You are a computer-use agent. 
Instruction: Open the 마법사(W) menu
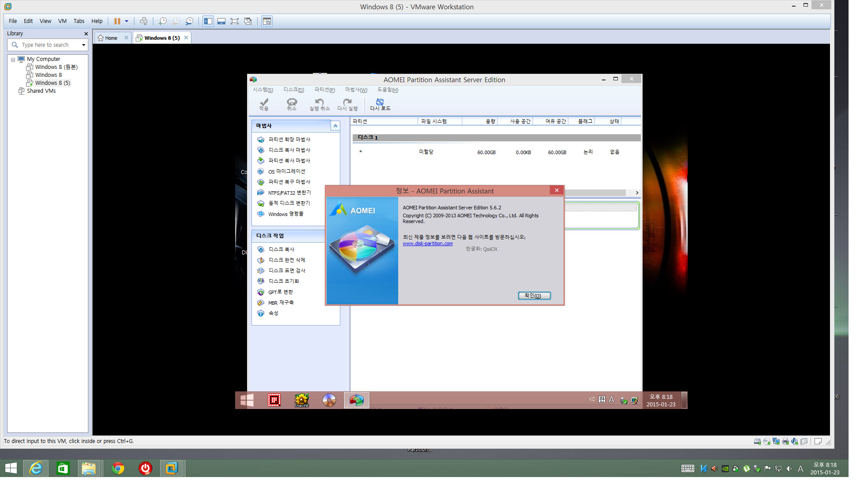coord(356,90)
